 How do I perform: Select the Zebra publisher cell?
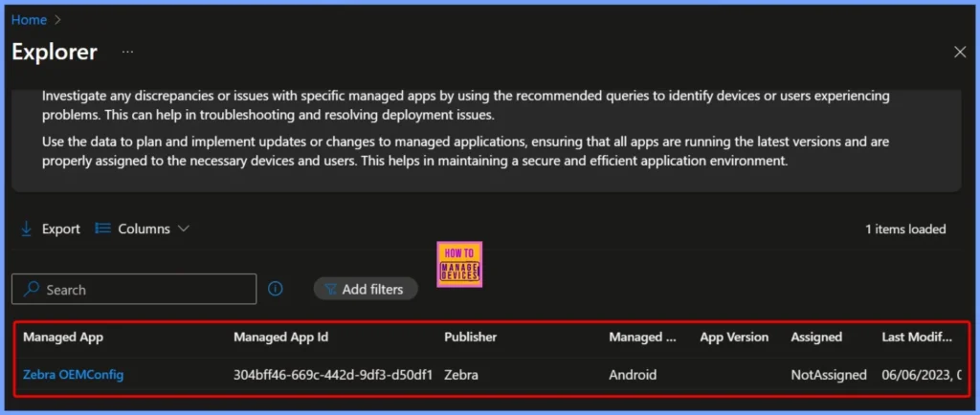461,375
